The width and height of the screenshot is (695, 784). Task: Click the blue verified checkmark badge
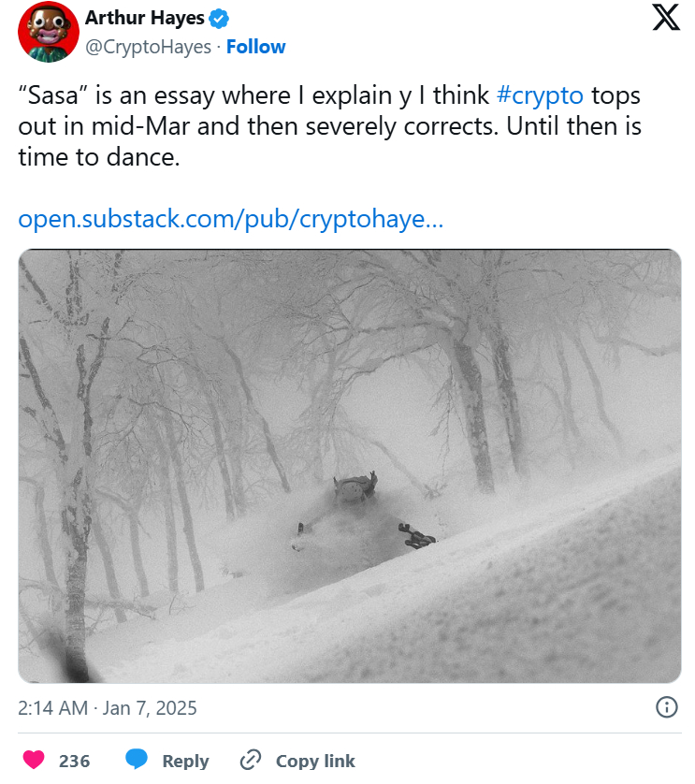221,18
